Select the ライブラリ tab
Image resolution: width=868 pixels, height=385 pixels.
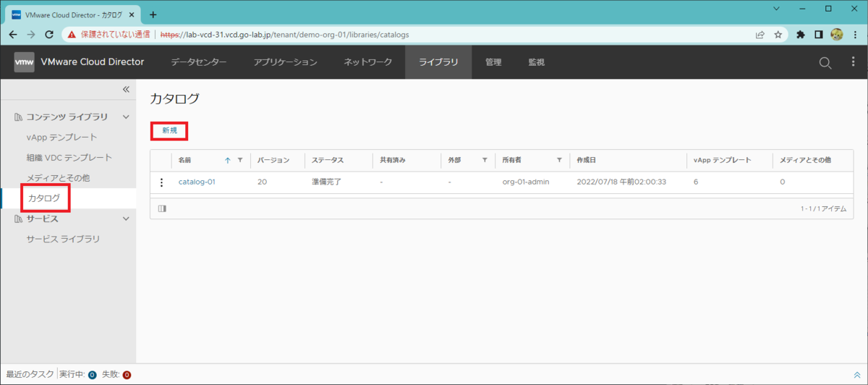coord(438,62)
